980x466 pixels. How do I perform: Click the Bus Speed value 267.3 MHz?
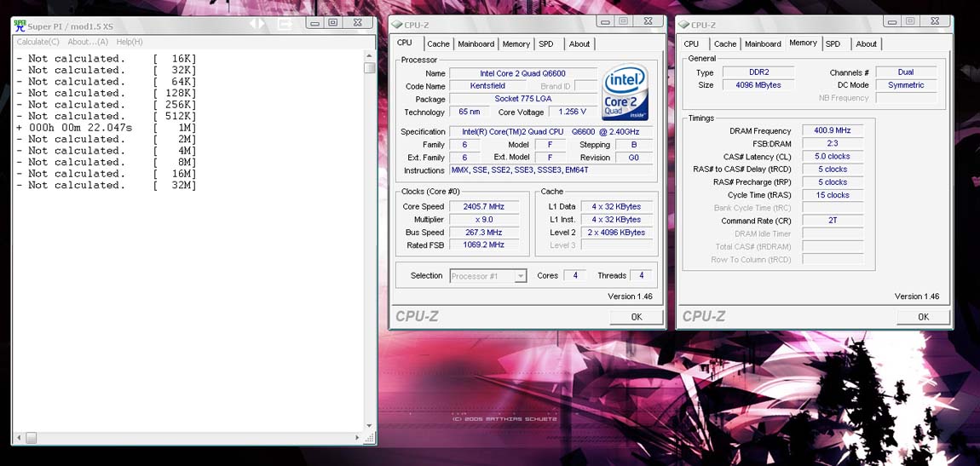pos(484,233)
